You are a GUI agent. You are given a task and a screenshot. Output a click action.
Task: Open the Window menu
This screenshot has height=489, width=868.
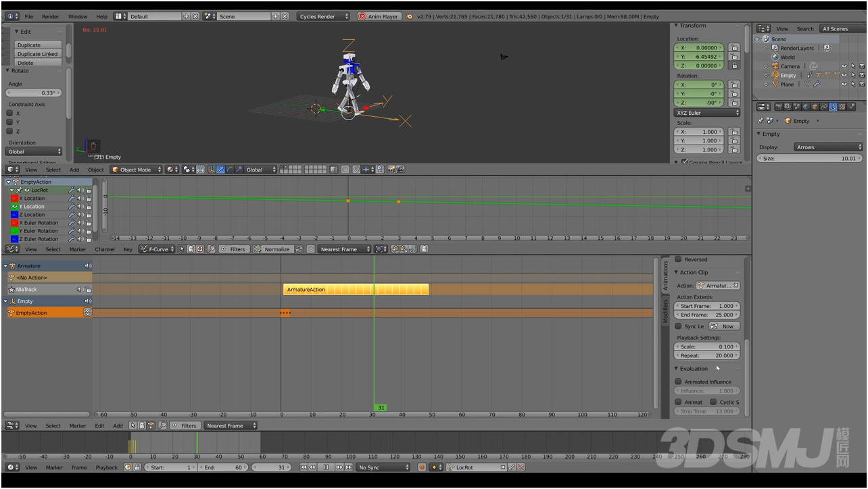[78, 16]
